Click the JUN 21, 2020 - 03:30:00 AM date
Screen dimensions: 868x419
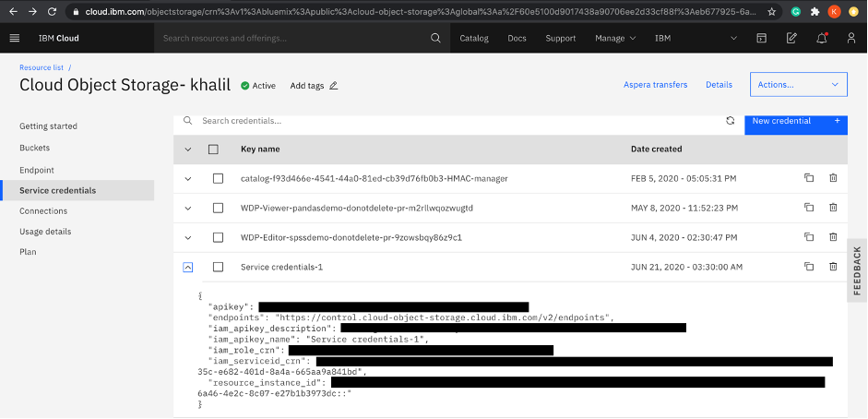[x=686, y=267]
